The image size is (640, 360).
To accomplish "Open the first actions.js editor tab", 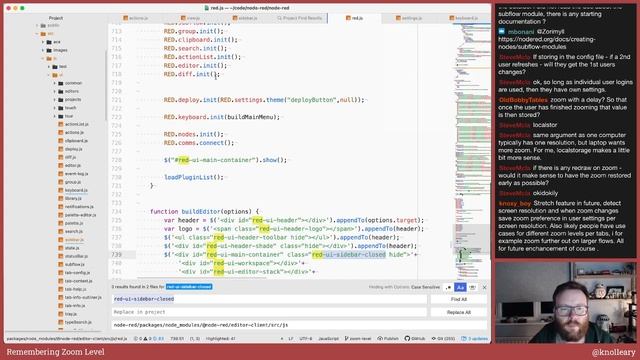I will [136, 18].
